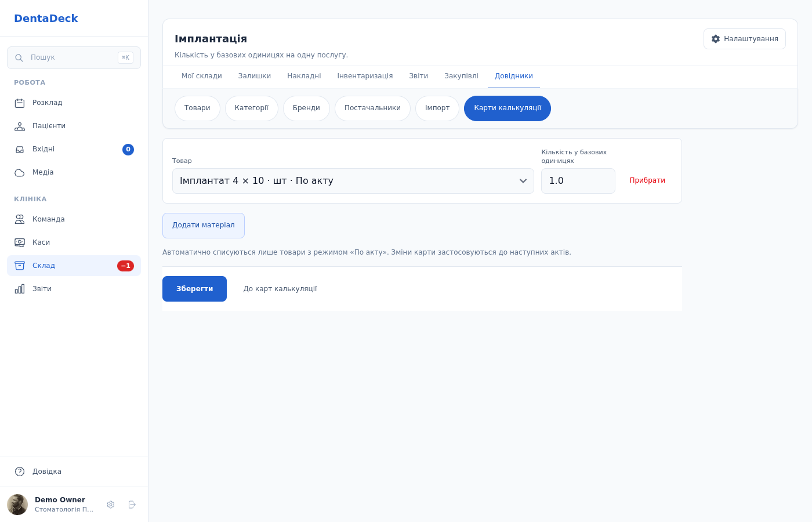Save the card with Зберегти

[x=194, y=289]
